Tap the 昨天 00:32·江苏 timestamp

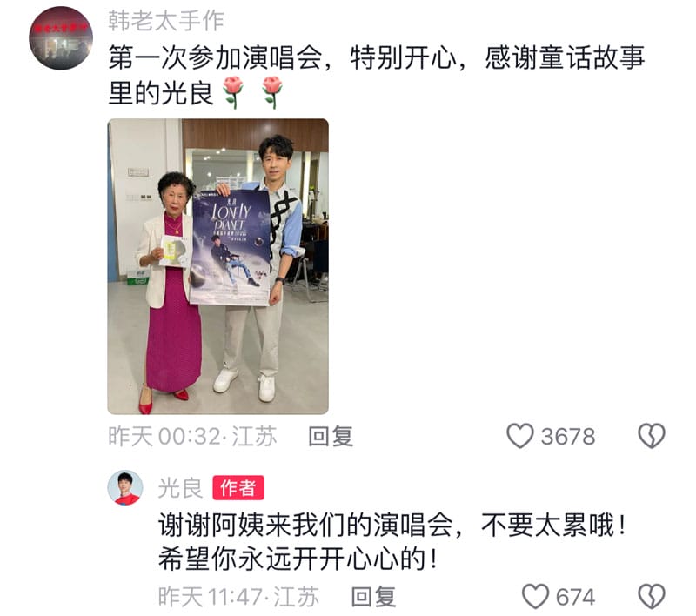pos(192,436)
